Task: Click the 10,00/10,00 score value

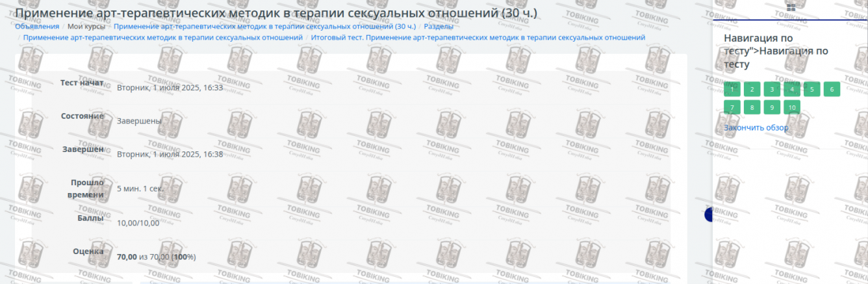Action: pos(138,224)
